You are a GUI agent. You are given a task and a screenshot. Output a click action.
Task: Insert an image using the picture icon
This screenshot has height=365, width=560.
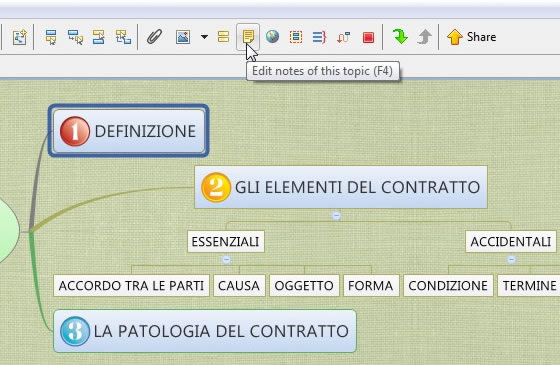pos(183,37)
